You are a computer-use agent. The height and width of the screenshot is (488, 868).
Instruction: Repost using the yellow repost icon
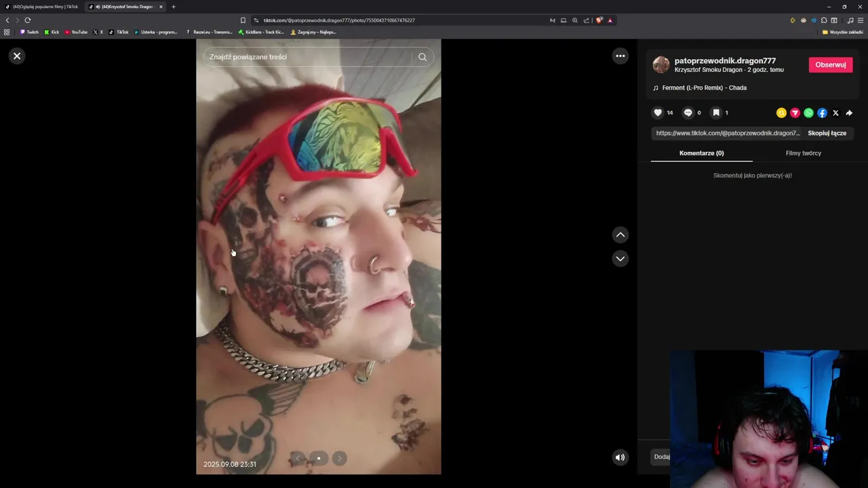tap(781, 113)
